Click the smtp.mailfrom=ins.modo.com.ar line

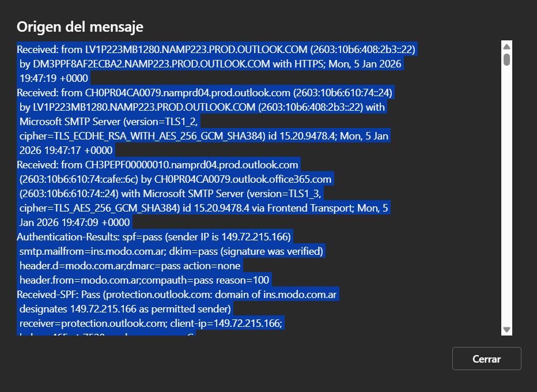tap(172, 251)
